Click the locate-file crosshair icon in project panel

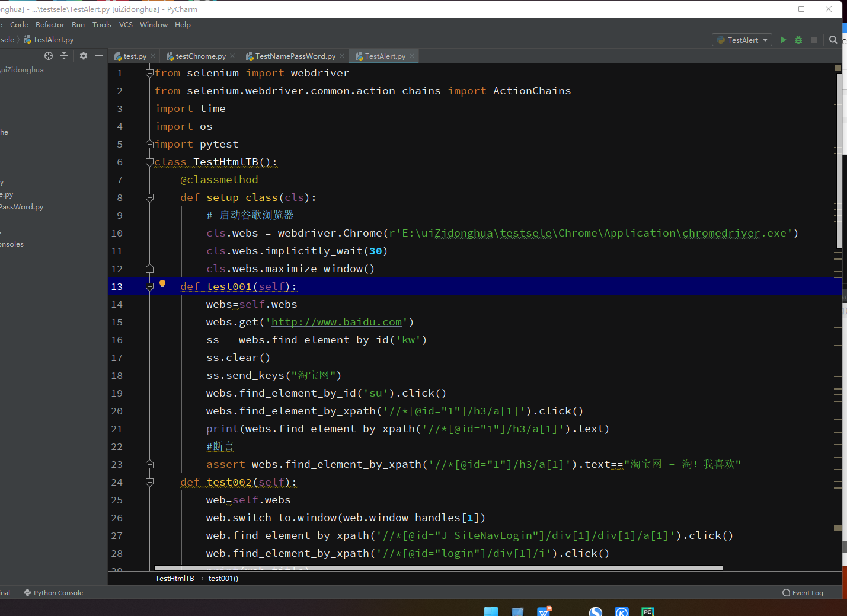[x=49, y=56]
